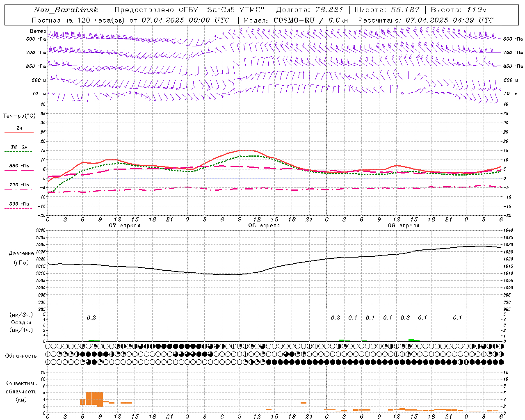
Task: Click the 'Td 2м' legend label
Action: click(19, 147)
